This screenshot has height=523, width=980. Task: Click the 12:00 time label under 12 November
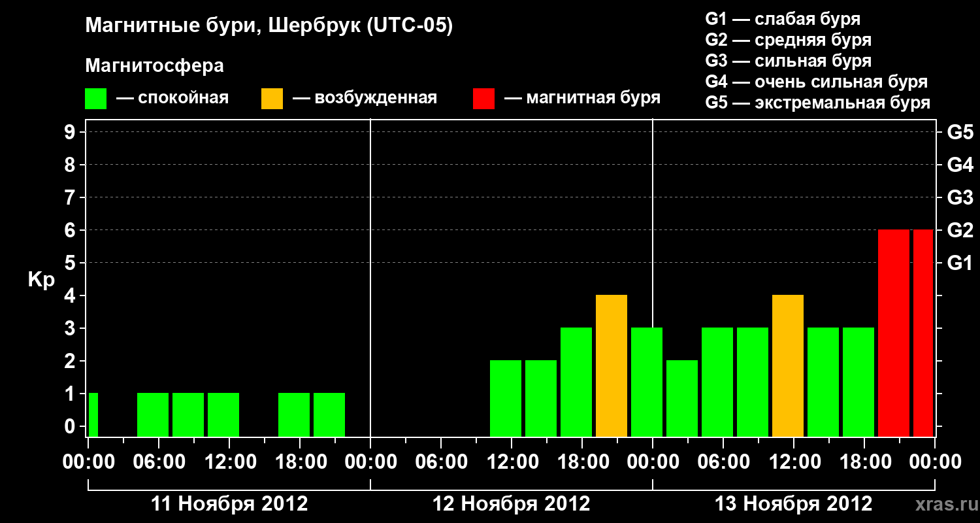512,462
